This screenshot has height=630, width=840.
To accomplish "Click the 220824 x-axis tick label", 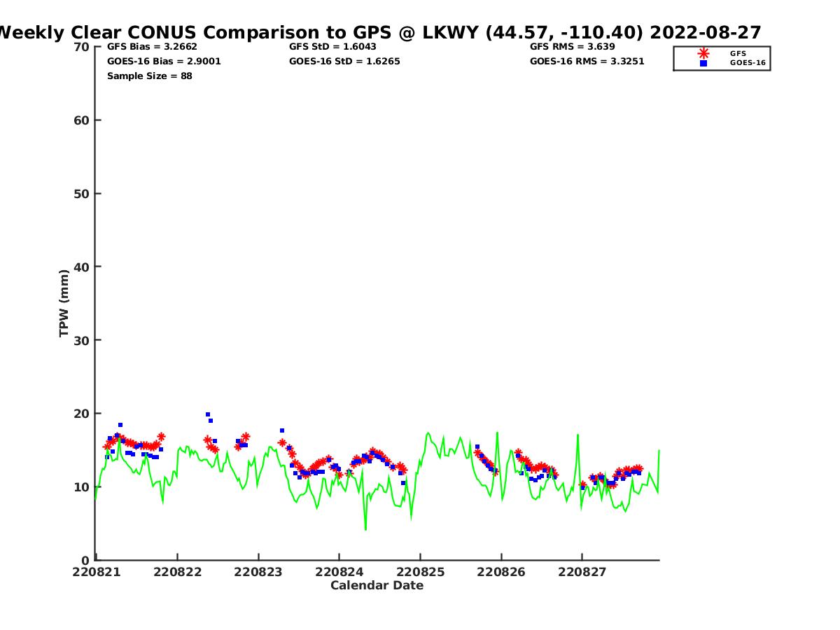I will (339, 572).
